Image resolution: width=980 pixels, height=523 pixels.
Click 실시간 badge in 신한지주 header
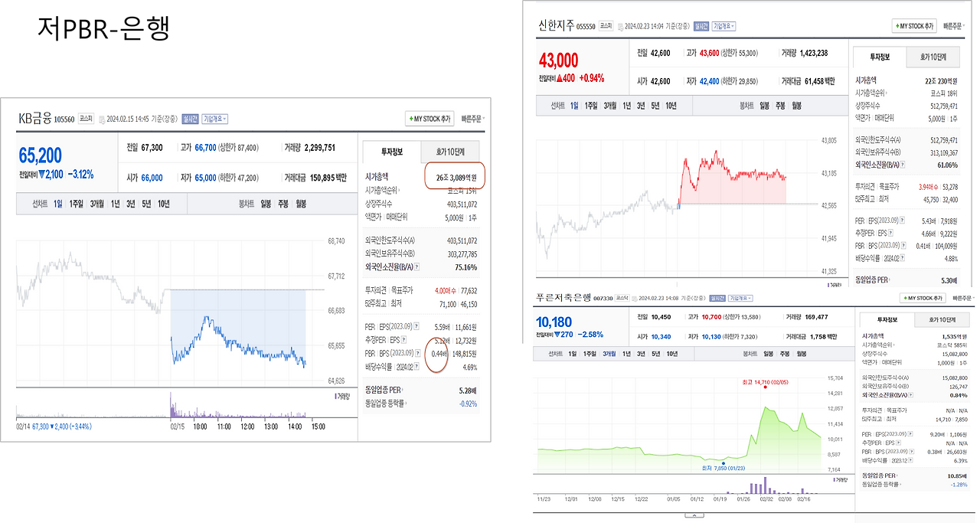[x=701, y=26]
